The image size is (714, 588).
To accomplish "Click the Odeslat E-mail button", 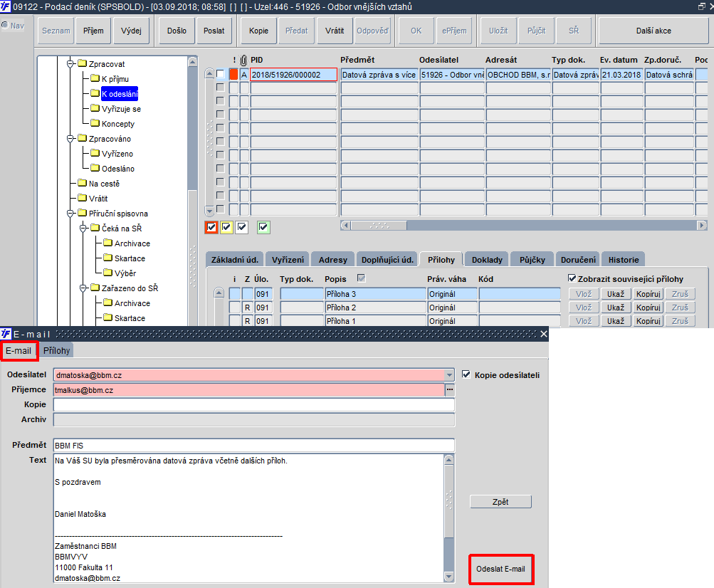I will click(500, 569).
